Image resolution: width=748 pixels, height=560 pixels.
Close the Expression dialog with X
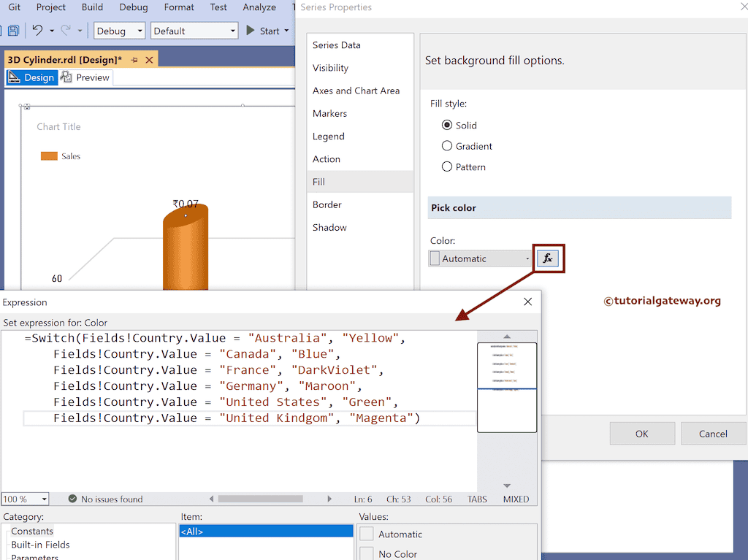(x=528, y=302)
